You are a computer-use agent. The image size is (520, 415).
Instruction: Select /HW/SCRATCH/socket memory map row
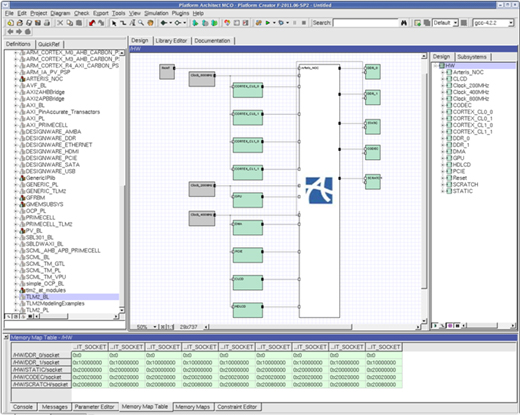pos(41,385)
